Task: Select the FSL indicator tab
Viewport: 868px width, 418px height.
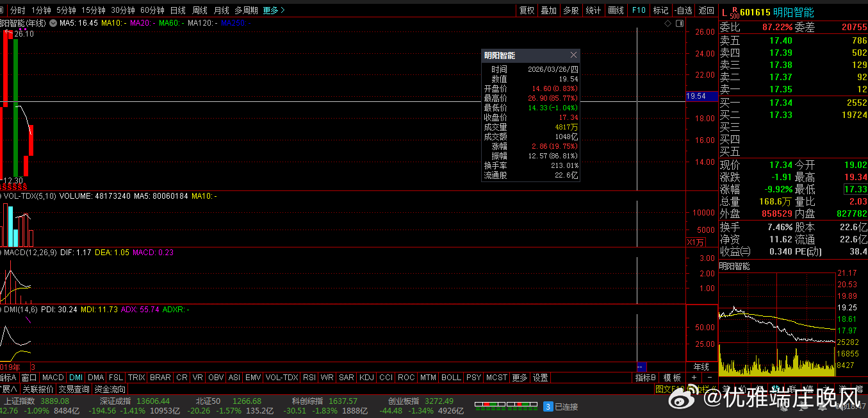Action: (115, 378)
